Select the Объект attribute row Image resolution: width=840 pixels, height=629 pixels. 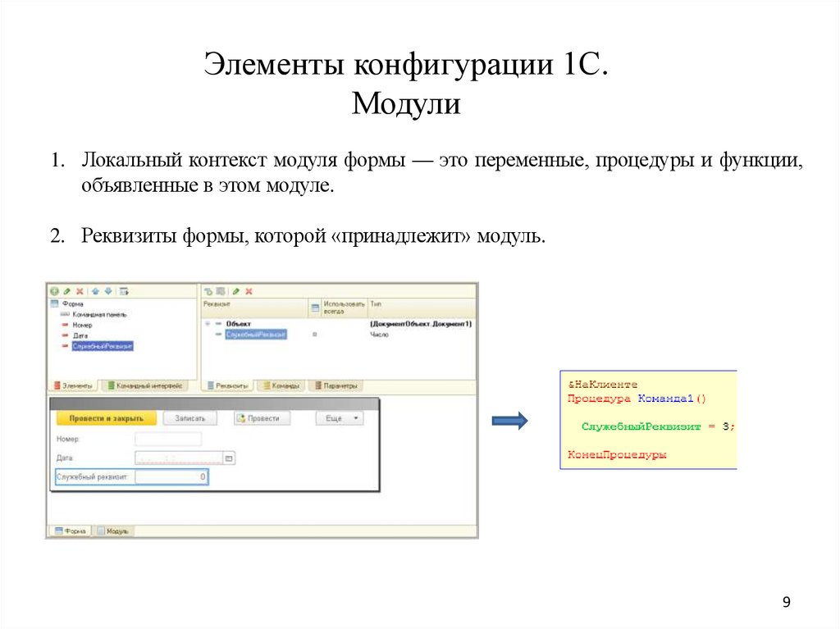click(239, 324)
